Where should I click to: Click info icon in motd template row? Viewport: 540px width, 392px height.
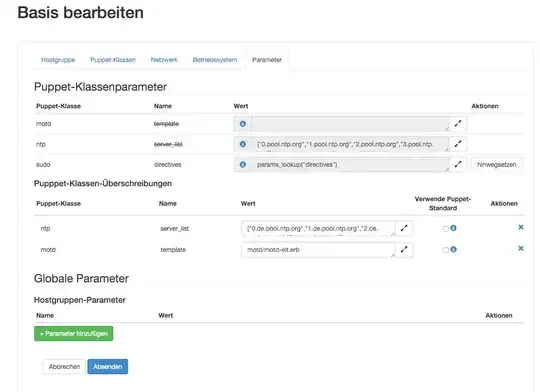(243, 124)
